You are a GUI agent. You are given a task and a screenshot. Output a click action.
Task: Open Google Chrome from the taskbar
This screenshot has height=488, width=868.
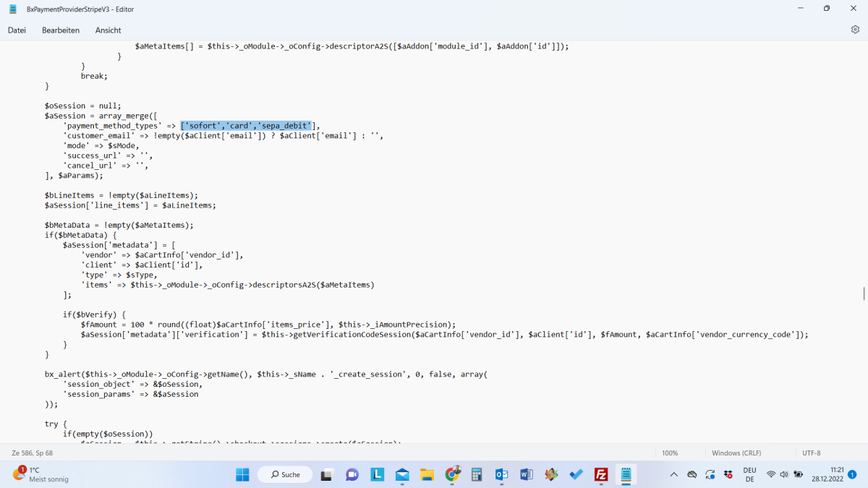(452, 474)
